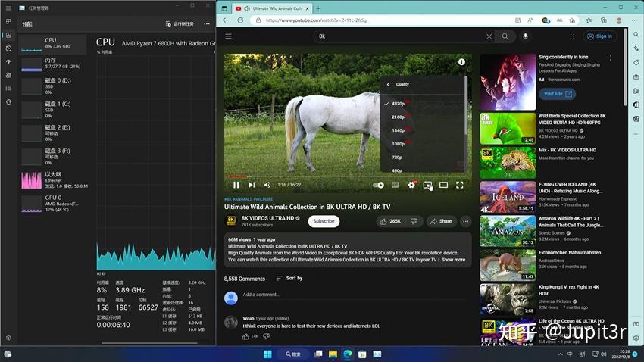Open a new browser tab
Viewport: 644px width, 362px height.
(318, 8)
